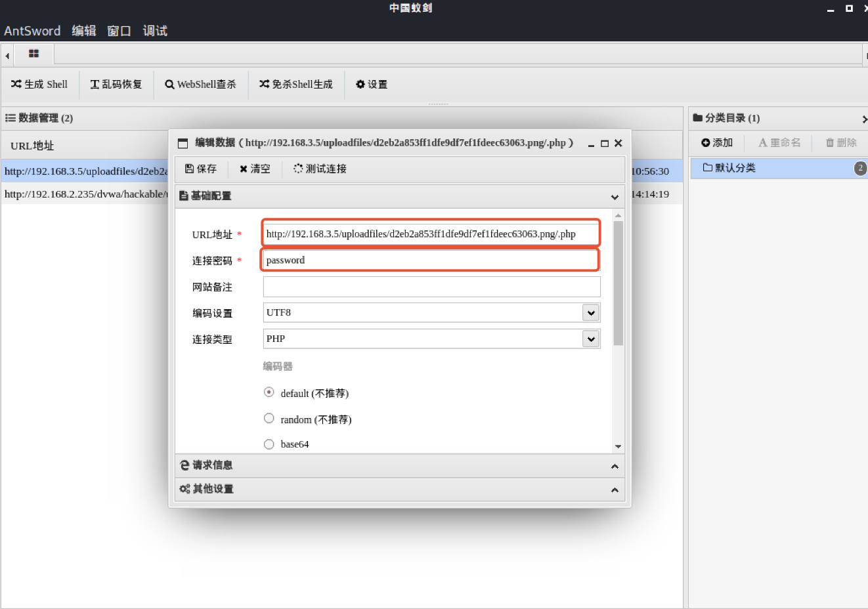
Task: Click 清空 to clear form
Action: click(x=255, y=169)
